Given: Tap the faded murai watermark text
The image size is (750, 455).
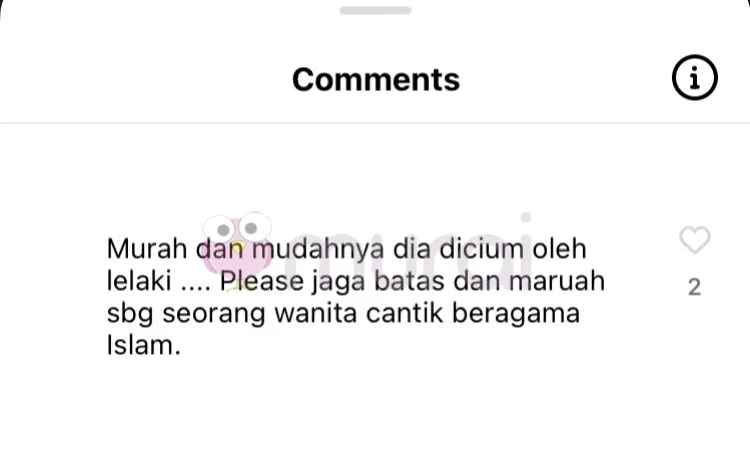Looking at the screenshot, I should [409, 249].
